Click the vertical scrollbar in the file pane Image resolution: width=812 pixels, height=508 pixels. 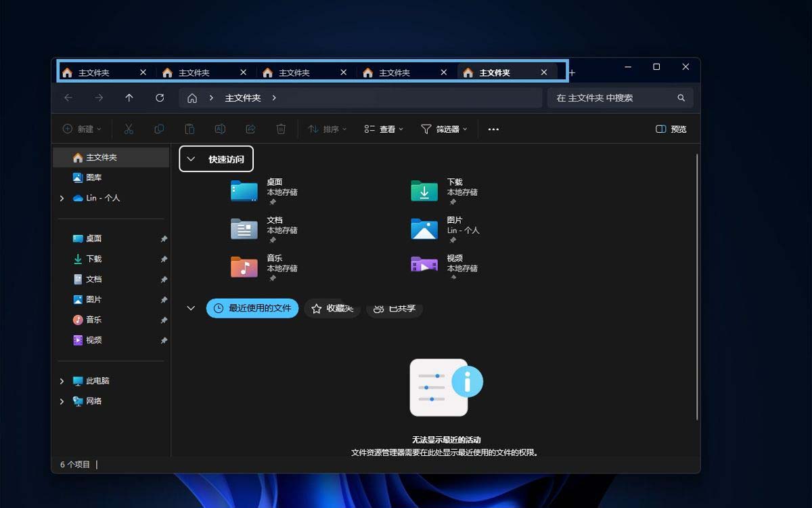click(697, 287)
